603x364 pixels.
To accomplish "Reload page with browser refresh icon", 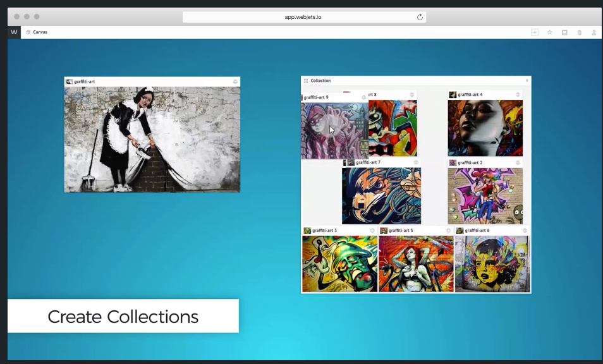I will pos(420,17).
